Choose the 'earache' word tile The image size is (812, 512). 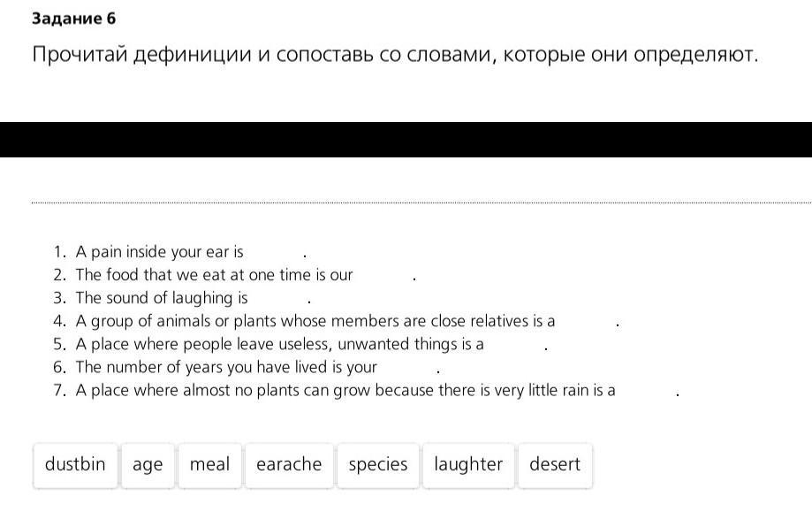(289, 465)
